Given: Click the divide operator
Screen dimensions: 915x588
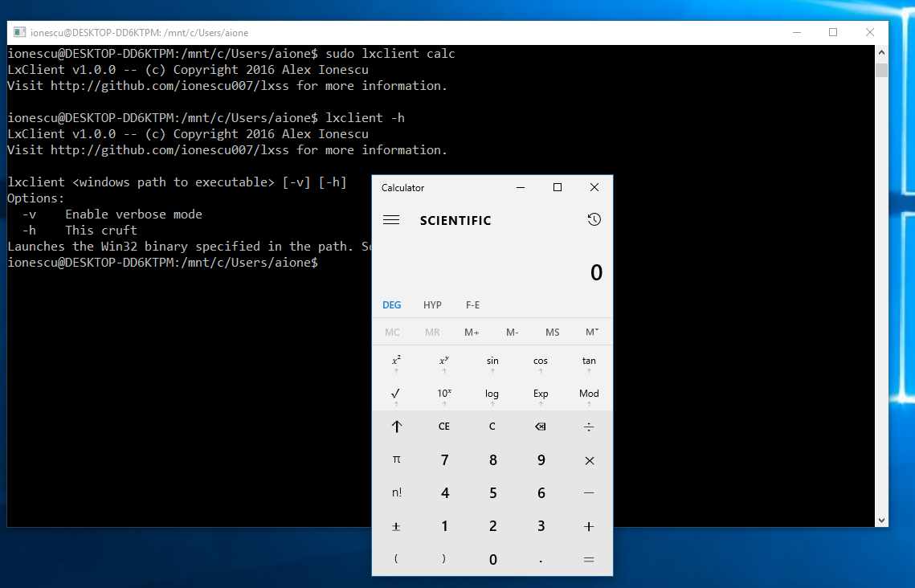Looking at the screenshot, I should pos(589,427).
